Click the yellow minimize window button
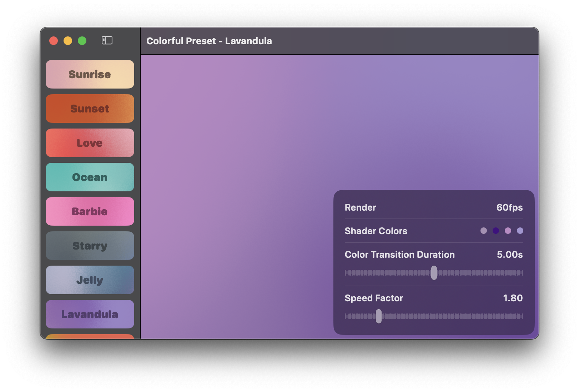Viewport: 579px width, 392px height. 68,41
